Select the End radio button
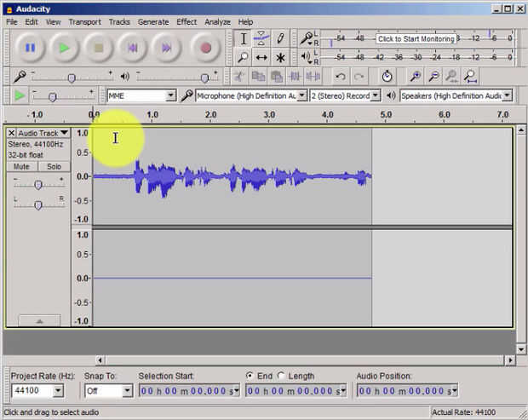This screenshot has height=420, width=528. [250, 375]
